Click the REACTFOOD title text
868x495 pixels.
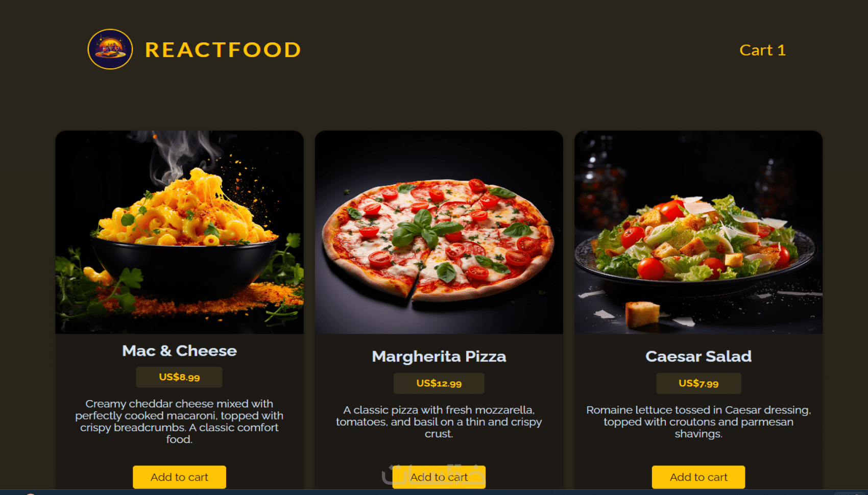click(223, 49)
